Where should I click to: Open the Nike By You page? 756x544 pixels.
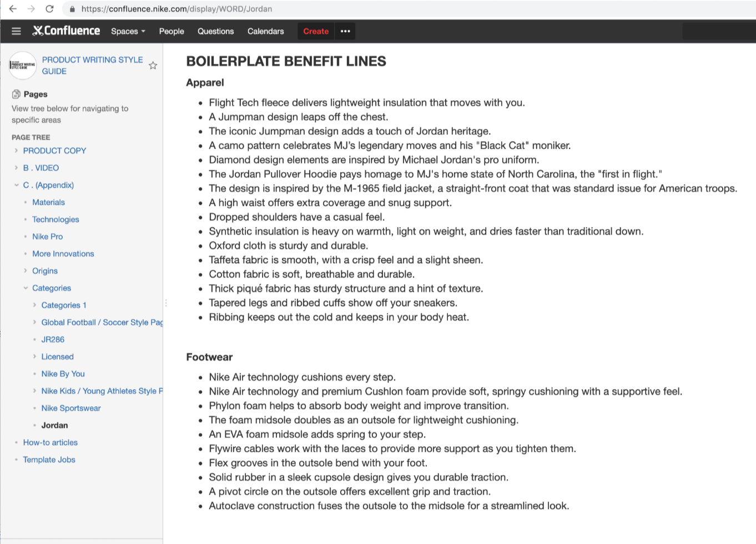tap(63, 374)
